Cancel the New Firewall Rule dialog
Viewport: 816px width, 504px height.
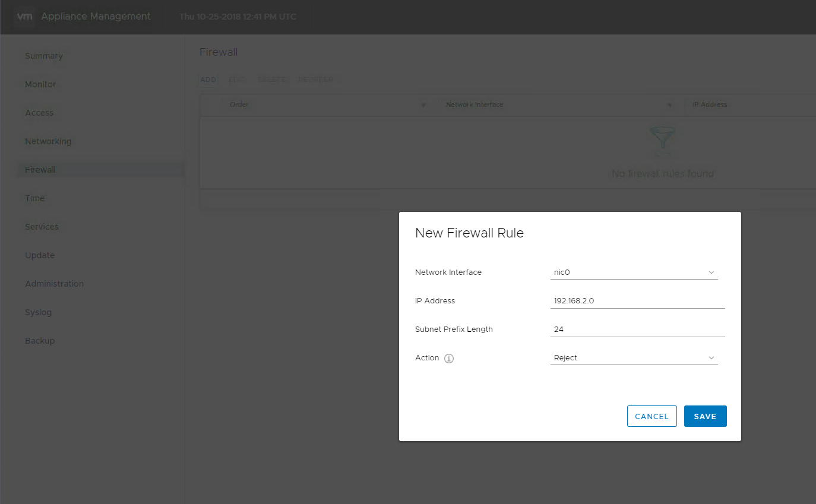652,416
